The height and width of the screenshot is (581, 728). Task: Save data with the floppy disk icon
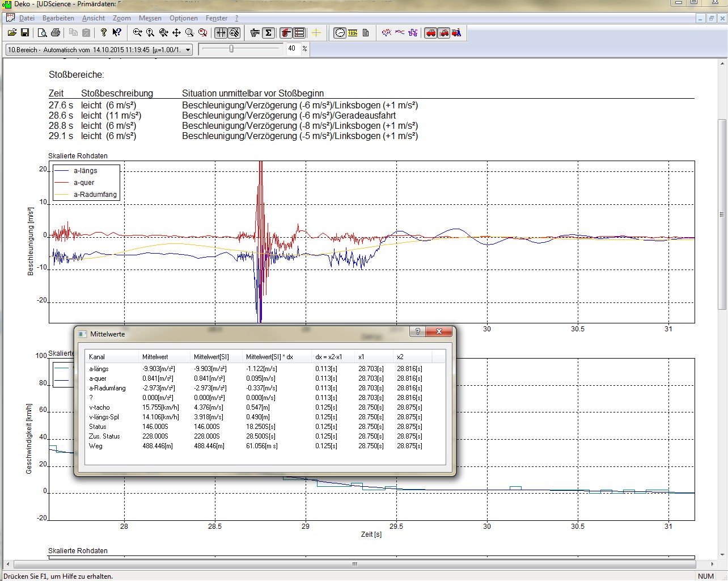tap(25, 33)
